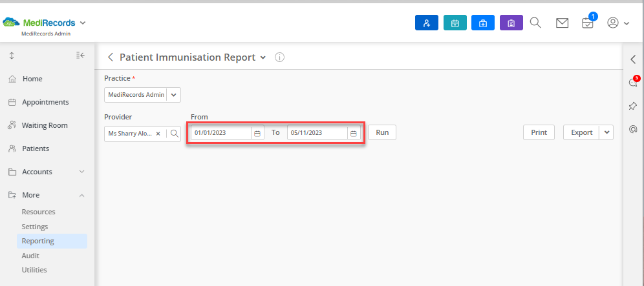Click the teal new appointment calendar icon

(x=455, y=23)
